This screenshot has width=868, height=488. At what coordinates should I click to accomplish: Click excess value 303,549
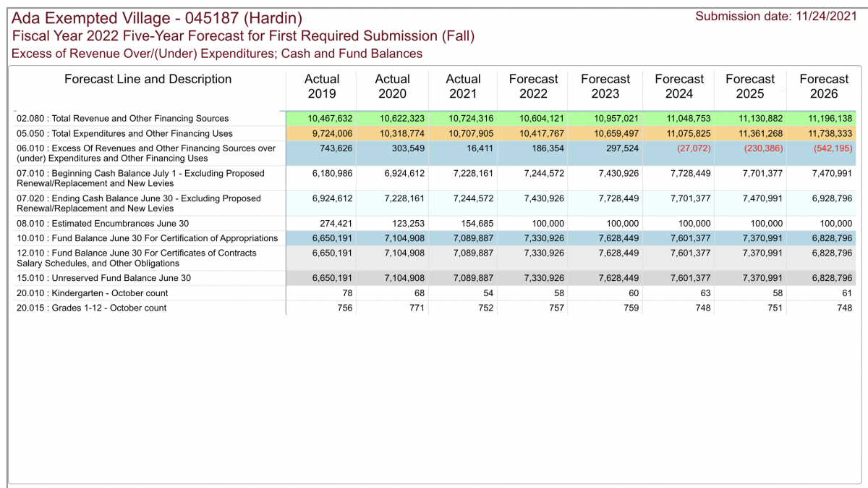(407, 148)
